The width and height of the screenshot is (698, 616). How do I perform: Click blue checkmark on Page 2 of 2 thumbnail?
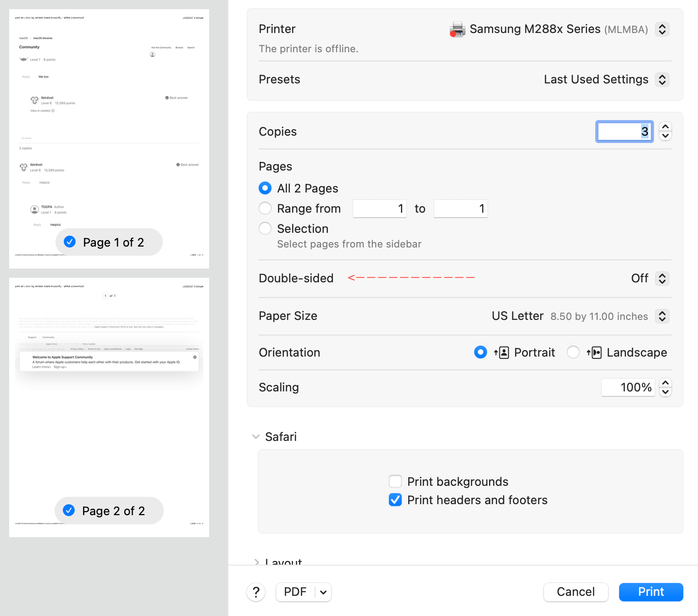69,510
